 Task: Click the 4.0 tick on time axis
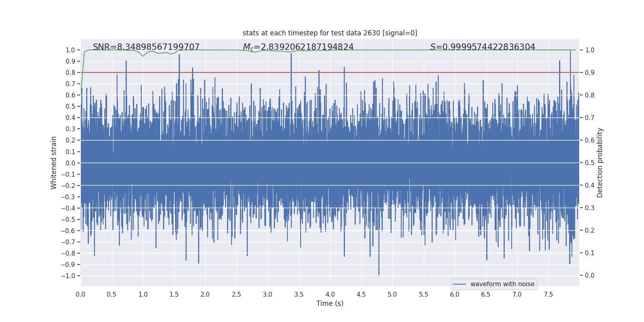pos(330,294)
